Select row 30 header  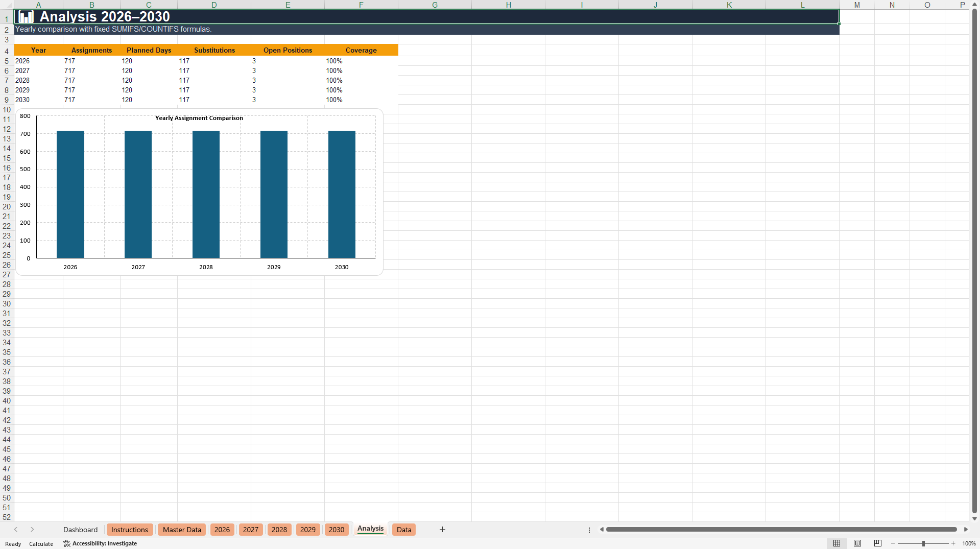coord(7,304)
